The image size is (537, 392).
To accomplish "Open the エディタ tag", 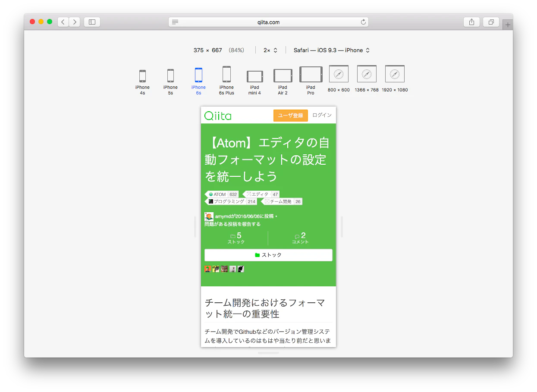I will click(x=261, y=194).
